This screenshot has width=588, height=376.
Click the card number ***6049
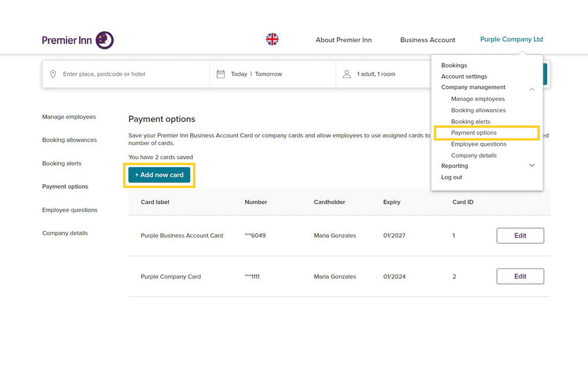255,236
